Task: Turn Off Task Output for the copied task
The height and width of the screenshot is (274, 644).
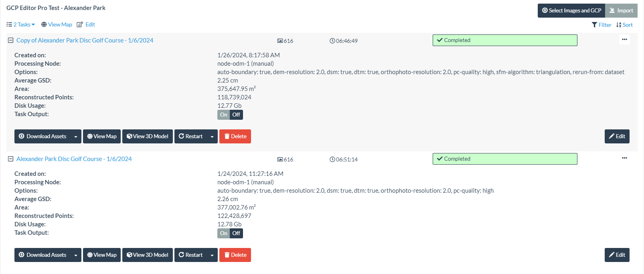Action: coord(236,115)
